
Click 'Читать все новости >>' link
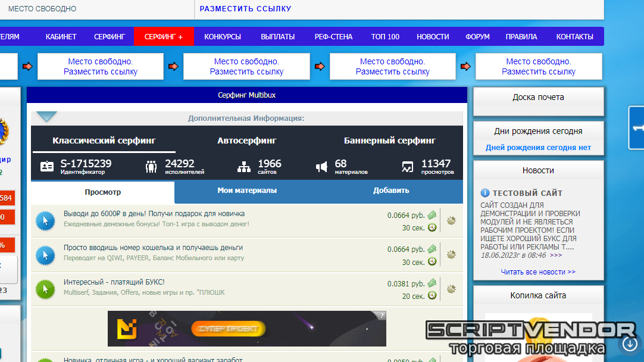coord(538,272)
